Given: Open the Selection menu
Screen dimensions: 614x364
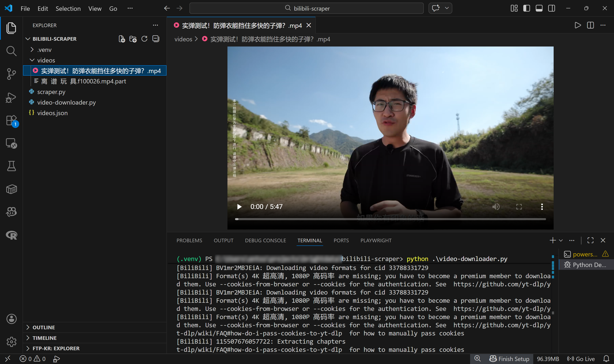Looking at the screenshot, I should tap(68, 9).
